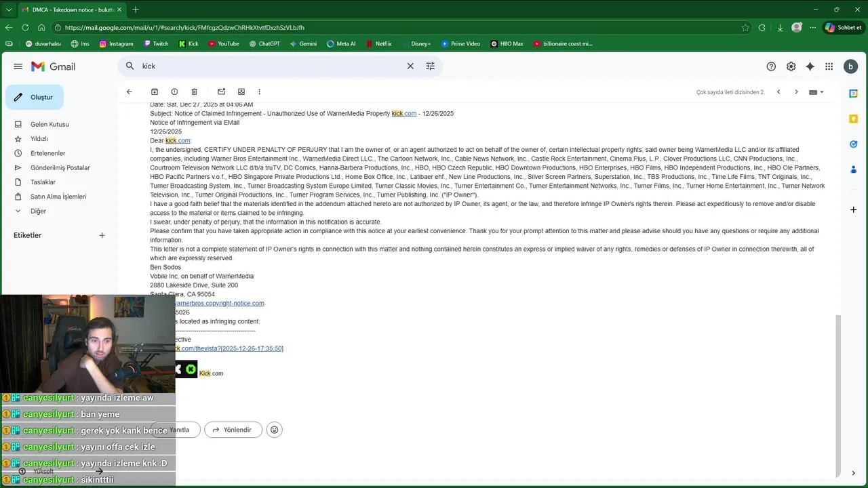This screenshot has width=868, height=488.
Task: Go to the browser home page
Action: click(41, 28)
